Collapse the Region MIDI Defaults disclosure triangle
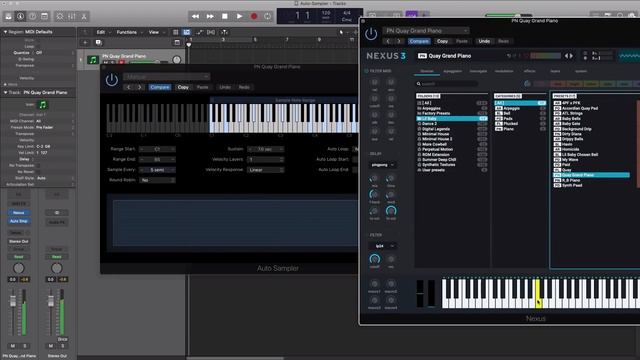This screenshot has width=640, height=360. (x=5, y=31)
